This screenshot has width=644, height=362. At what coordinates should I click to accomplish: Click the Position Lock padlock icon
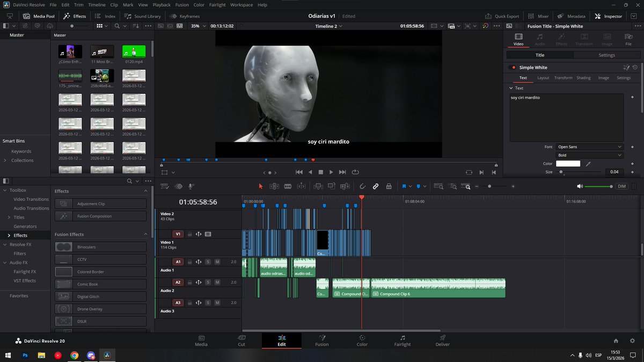(389, 186)
